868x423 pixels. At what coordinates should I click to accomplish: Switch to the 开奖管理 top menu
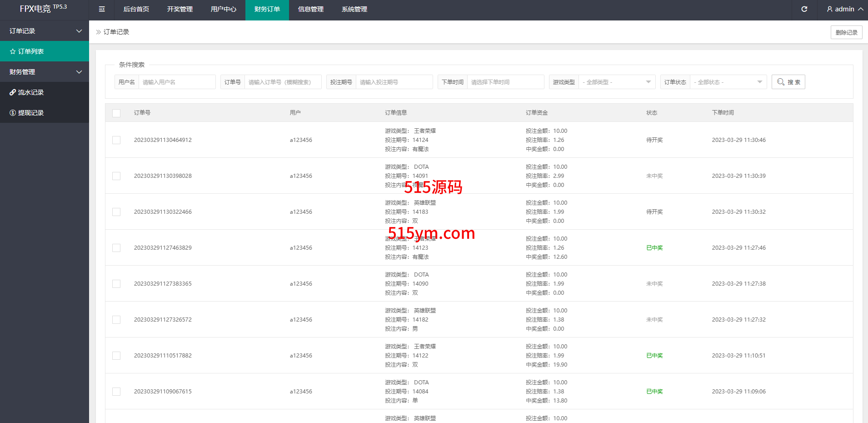[180, 9]
